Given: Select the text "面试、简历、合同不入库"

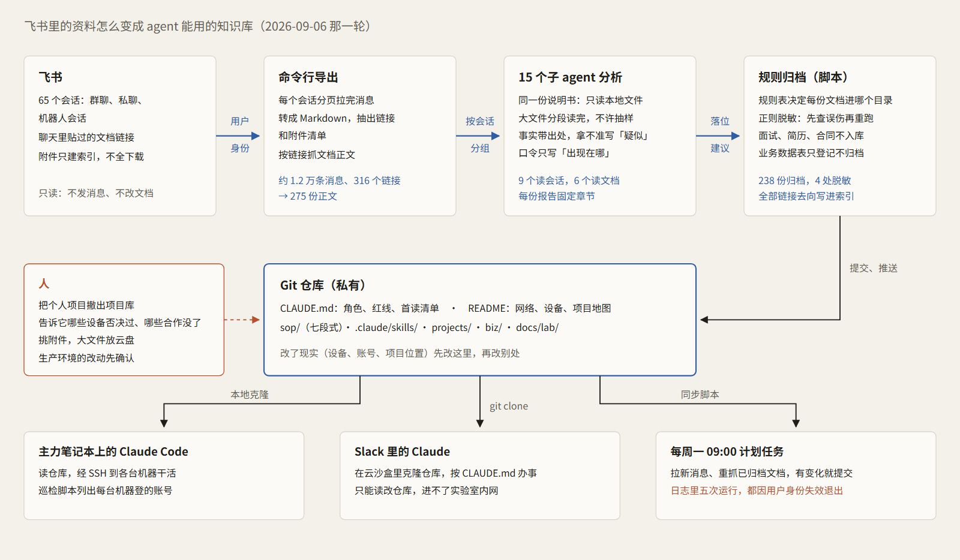Looking at the screenshot, I should (x=811, y=136).
